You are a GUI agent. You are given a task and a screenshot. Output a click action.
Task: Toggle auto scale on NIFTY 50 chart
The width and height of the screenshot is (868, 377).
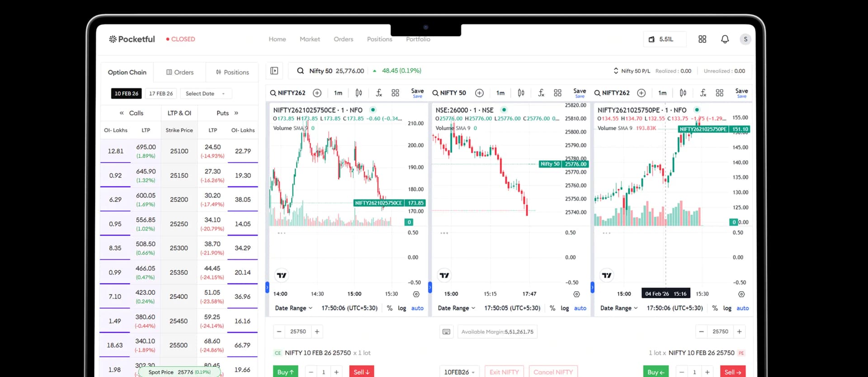580,308
